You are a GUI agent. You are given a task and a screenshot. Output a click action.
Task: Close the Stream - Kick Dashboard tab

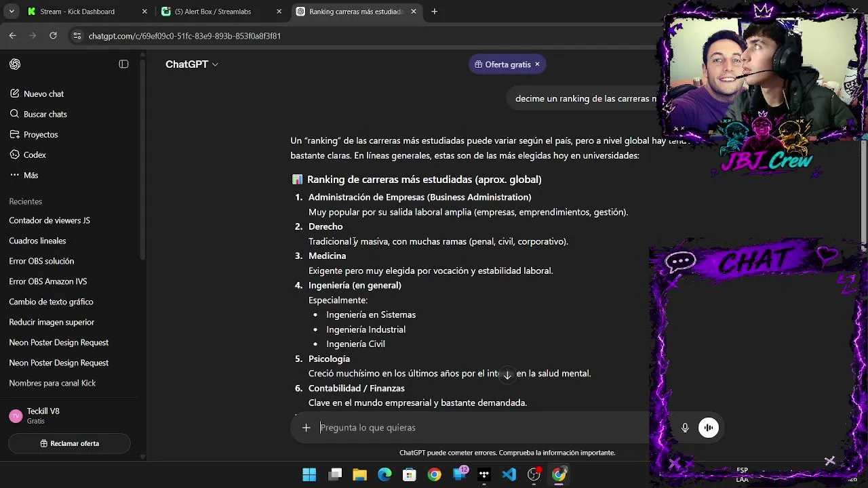[x=144, y=12]
